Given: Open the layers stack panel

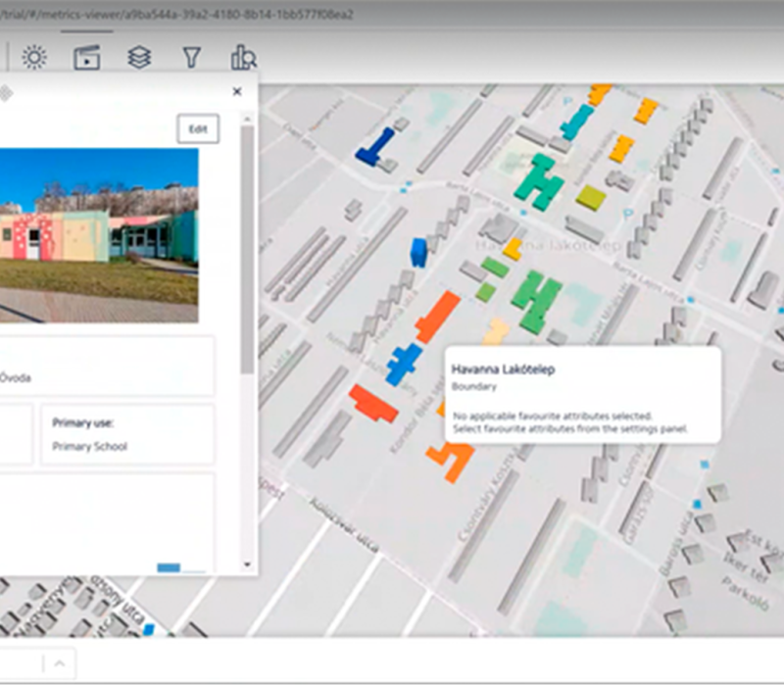Looking at the screenshot, I should click(139, 57).
